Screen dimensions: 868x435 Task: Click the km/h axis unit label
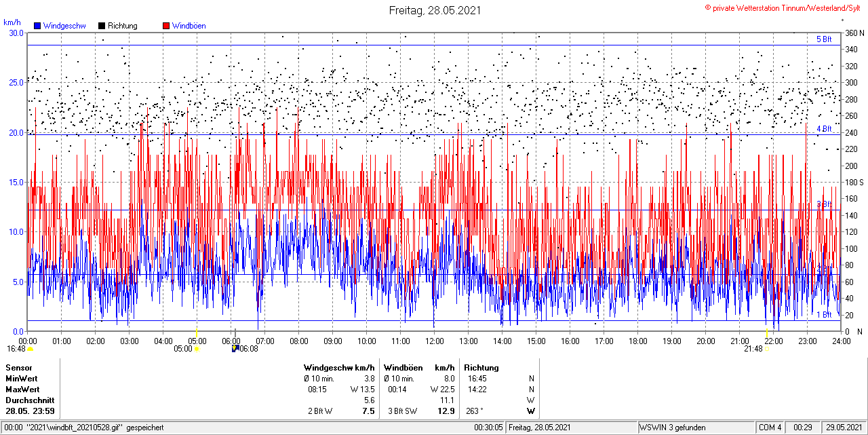[12, 22]
